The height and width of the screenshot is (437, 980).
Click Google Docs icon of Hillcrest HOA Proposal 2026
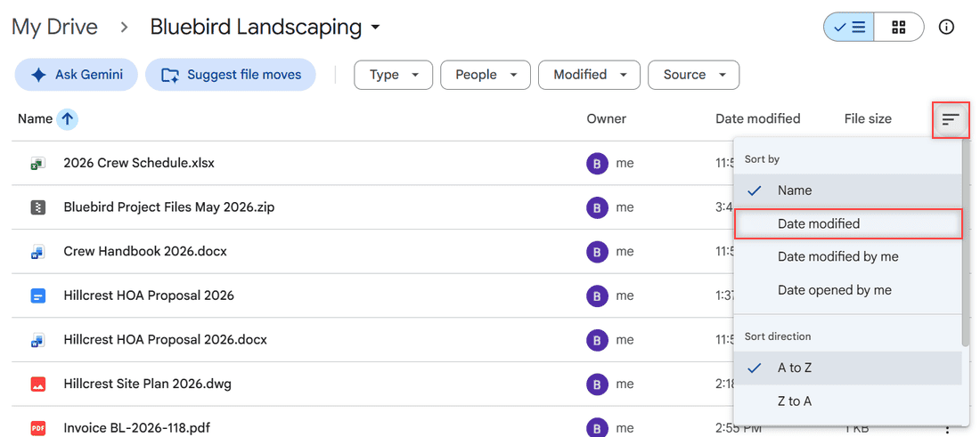(x=38, y=295)
